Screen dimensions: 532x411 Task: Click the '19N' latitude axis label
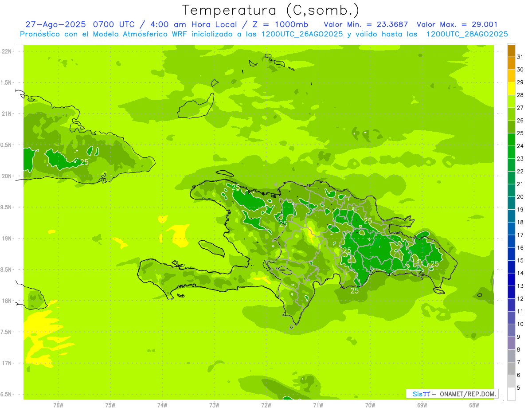7,238
